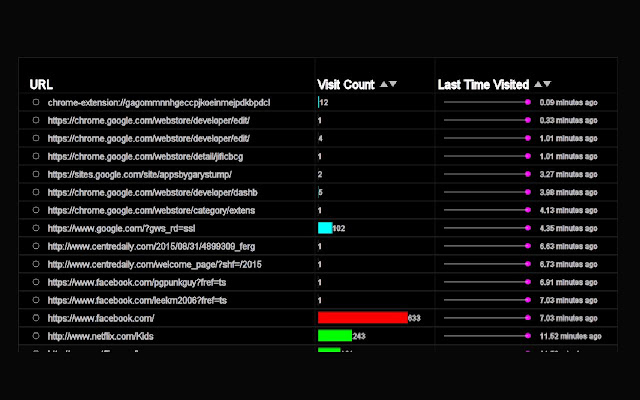Image resolution: width=640 pixels, height=400 pixels.
Task: Tick the checkbox for facebook.com/leekm2006?fref=ts
Action: pos(36,300)
